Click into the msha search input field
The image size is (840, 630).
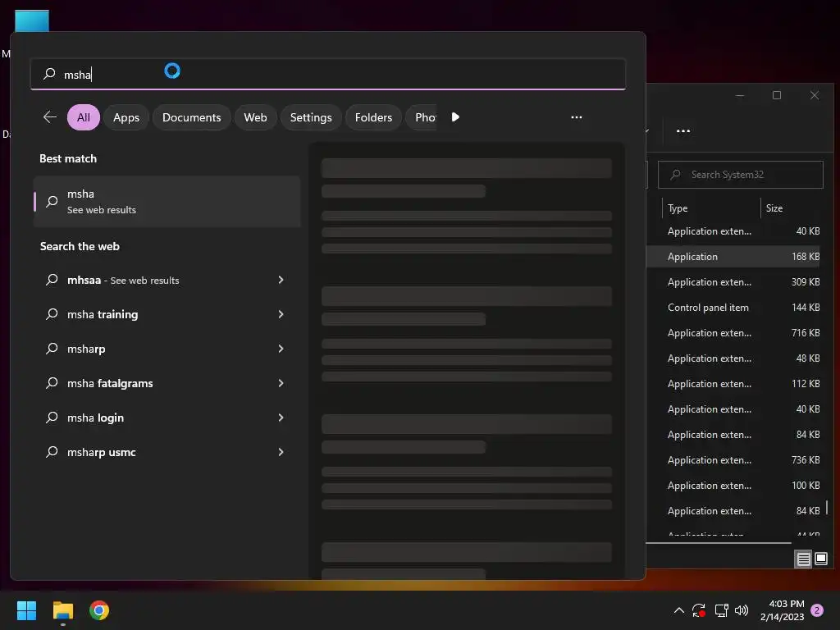click(x=328, y=74)
